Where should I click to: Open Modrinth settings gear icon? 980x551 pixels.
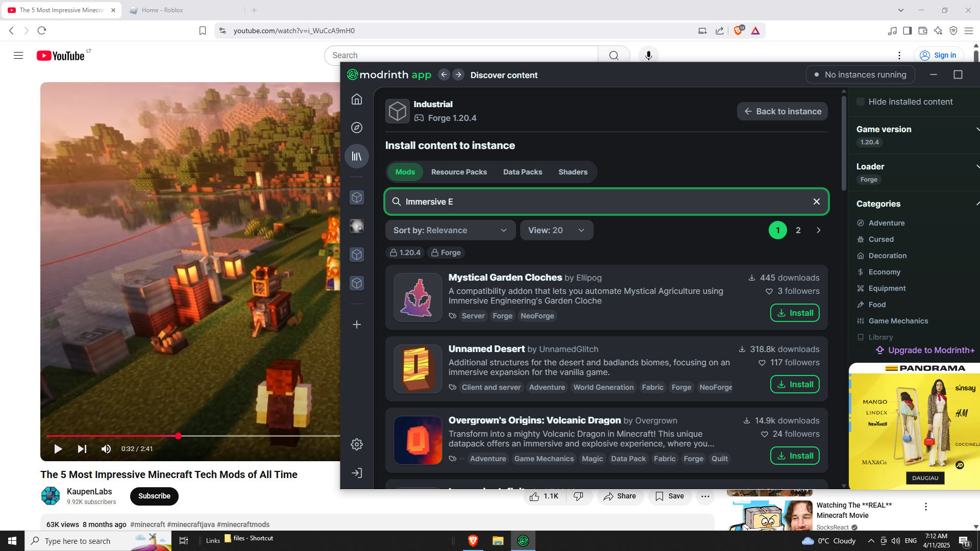357,444
